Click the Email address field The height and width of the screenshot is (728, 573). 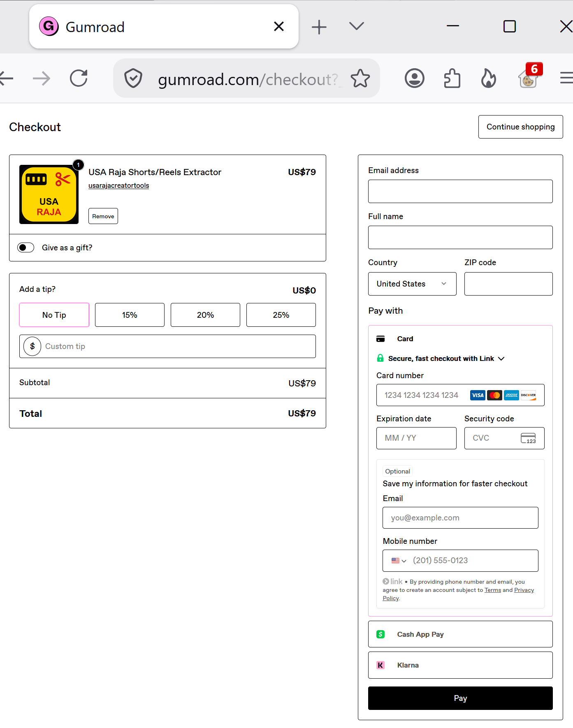click(460, 191)
